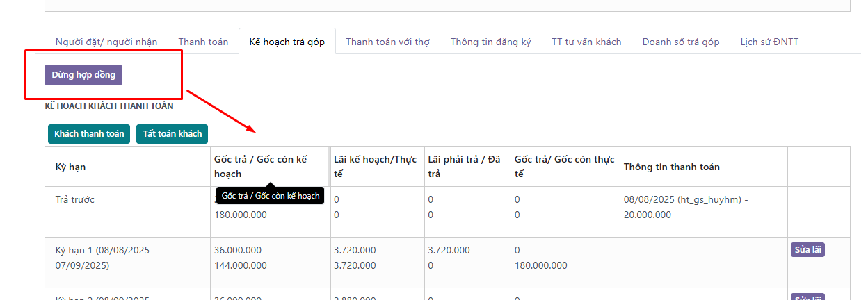Viewport: 868px width, 300px height.
Task: Switch to the Thông tin đăng ký tab
Action: click(x=490, y=42)
